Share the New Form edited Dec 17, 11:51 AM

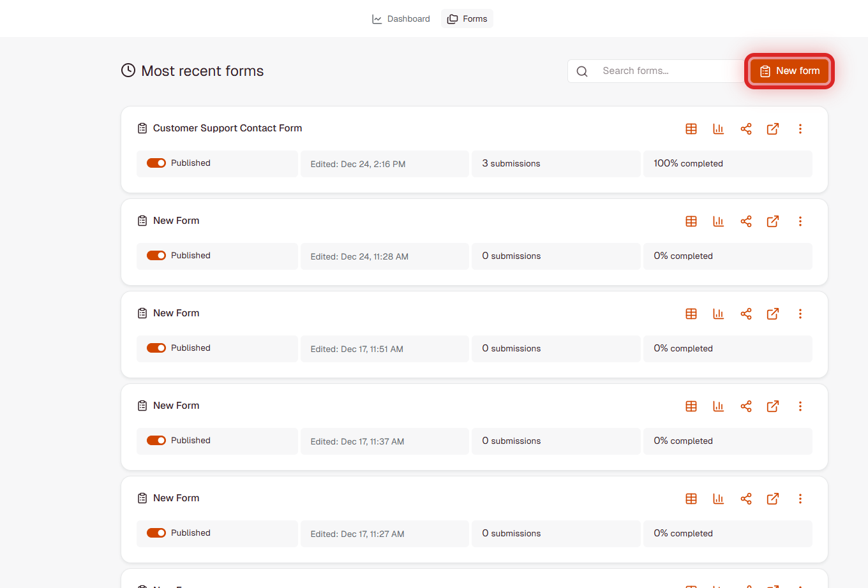tap(746, 314)
